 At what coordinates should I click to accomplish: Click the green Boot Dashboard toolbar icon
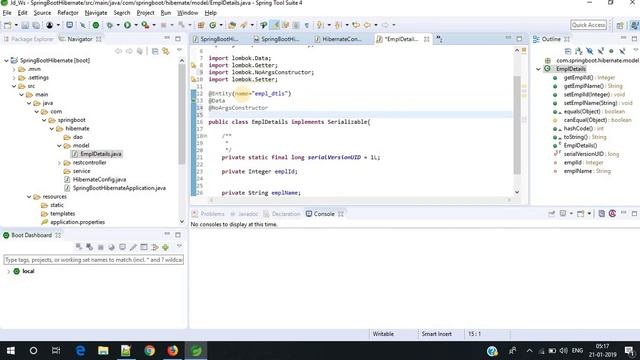tap(96, 25)
